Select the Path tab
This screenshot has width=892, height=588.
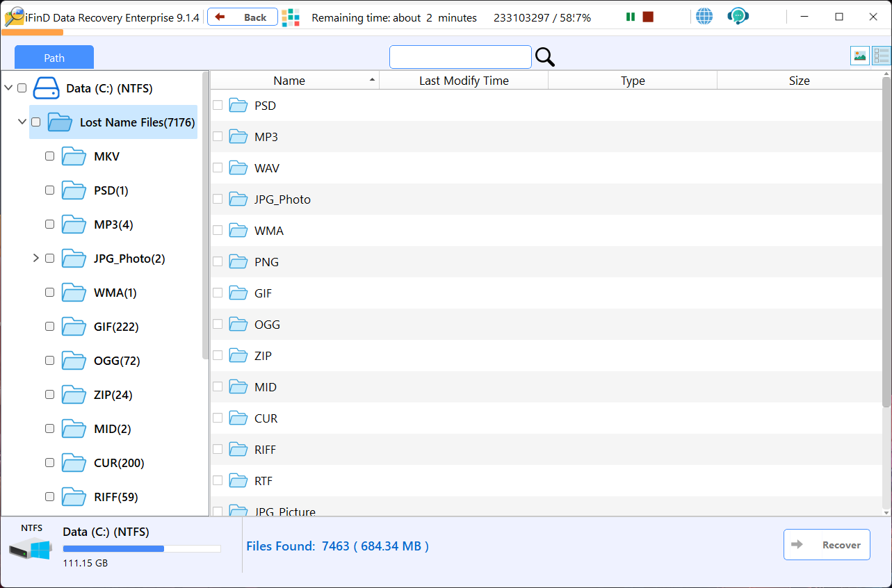click(54, 58)
